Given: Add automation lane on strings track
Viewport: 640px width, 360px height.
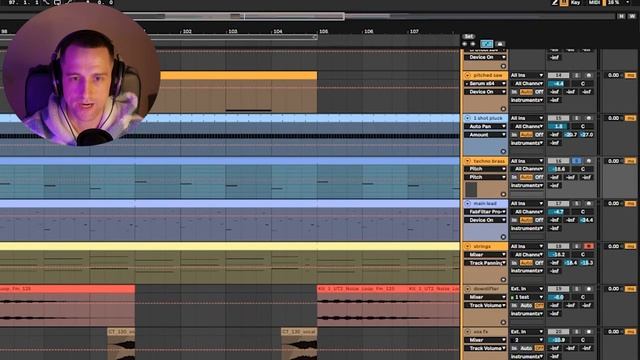Looking at the screenshot, I should coord(503,280).
